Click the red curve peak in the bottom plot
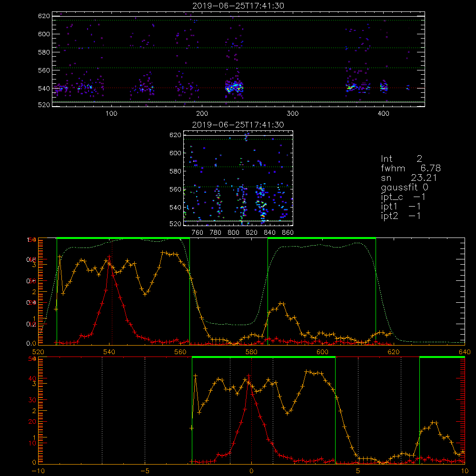This screenshot has height=476, width=476. pyautogui.click(x=248, y=376)
